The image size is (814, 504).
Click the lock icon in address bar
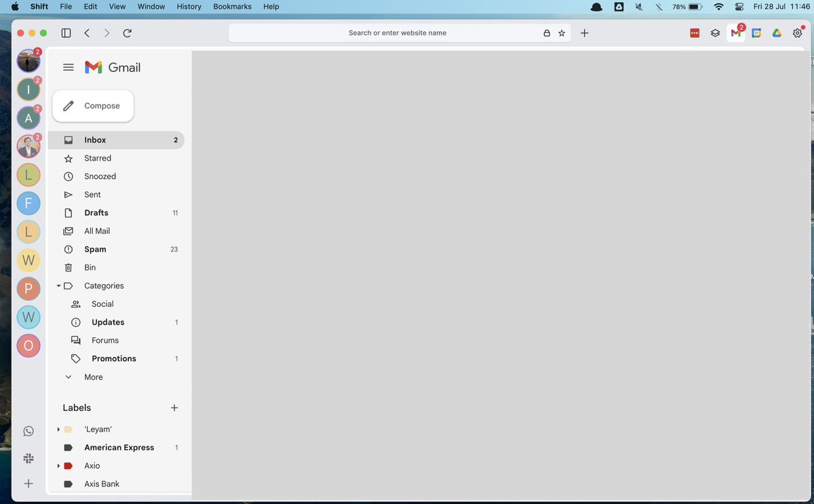coord(547,33)
